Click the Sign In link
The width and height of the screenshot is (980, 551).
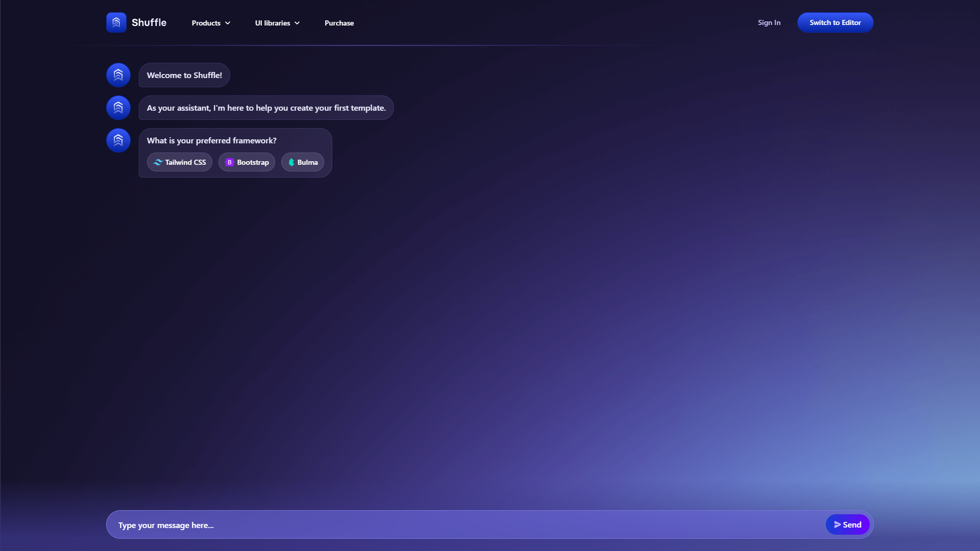click(769, 22)
